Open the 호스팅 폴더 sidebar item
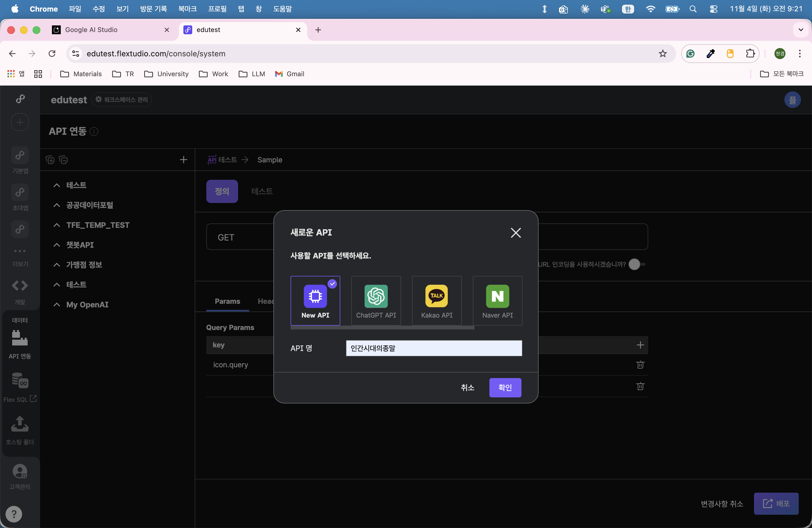This screenshot has width=812, height=528. [20, 431]
